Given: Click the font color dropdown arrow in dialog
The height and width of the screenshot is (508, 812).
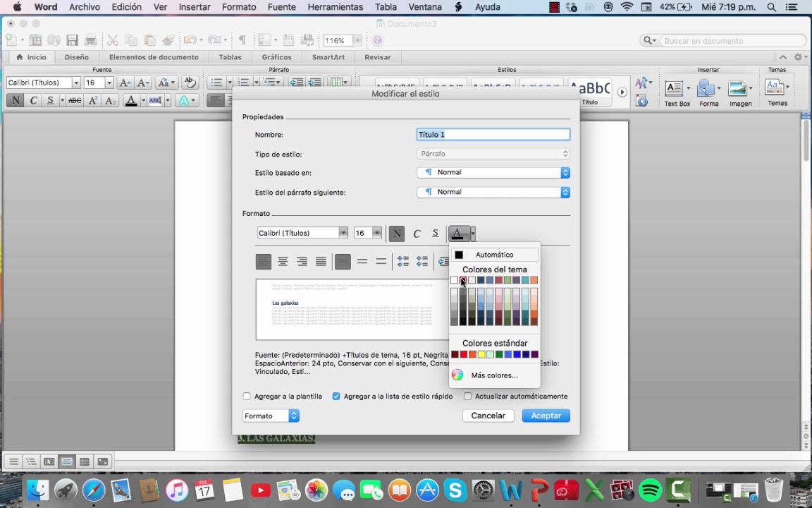Looking at the screenshot, I should click(472, 234).
